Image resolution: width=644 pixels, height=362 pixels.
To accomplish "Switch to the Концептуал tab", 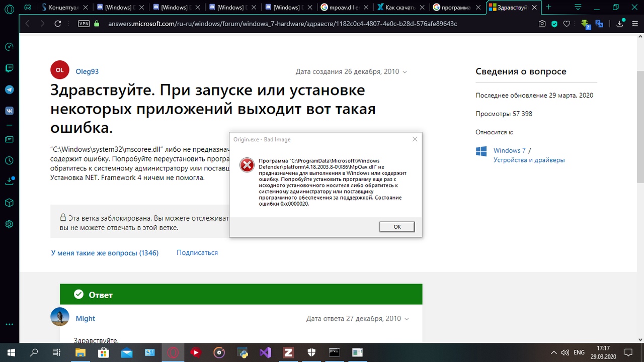I will pos(65,7).
